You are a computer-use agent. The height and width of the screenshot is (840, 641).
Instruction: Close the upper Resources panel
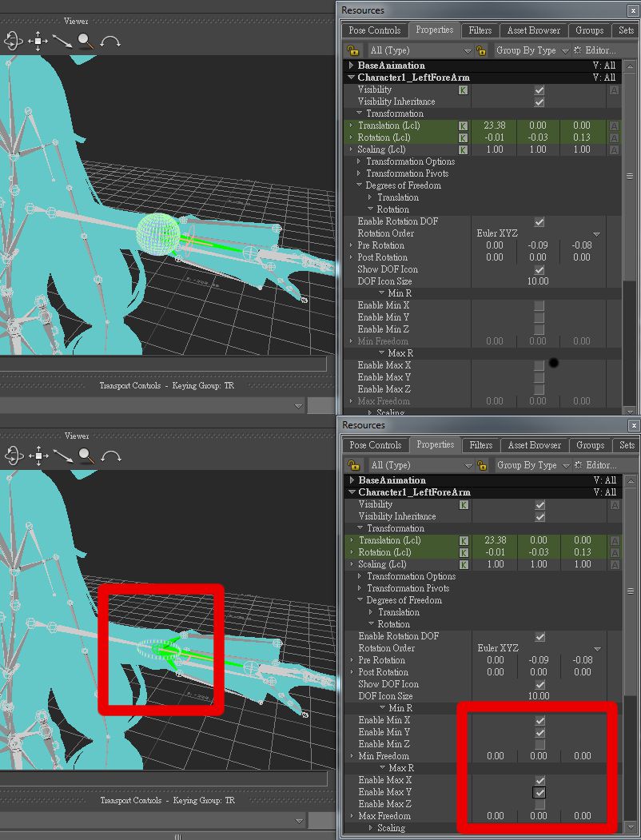coord(633,10)
